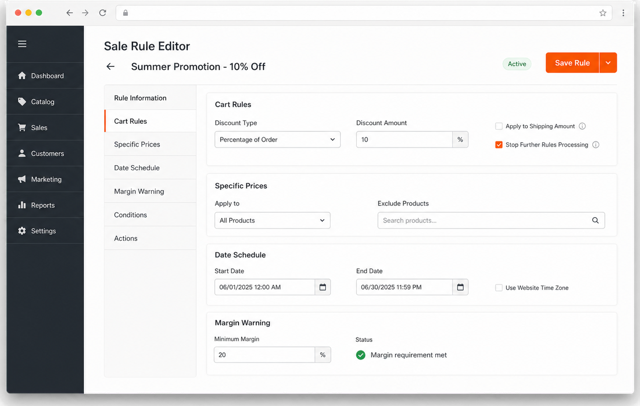Click green checkmark status icon
The image size is (640, 406).
(360, 355)
